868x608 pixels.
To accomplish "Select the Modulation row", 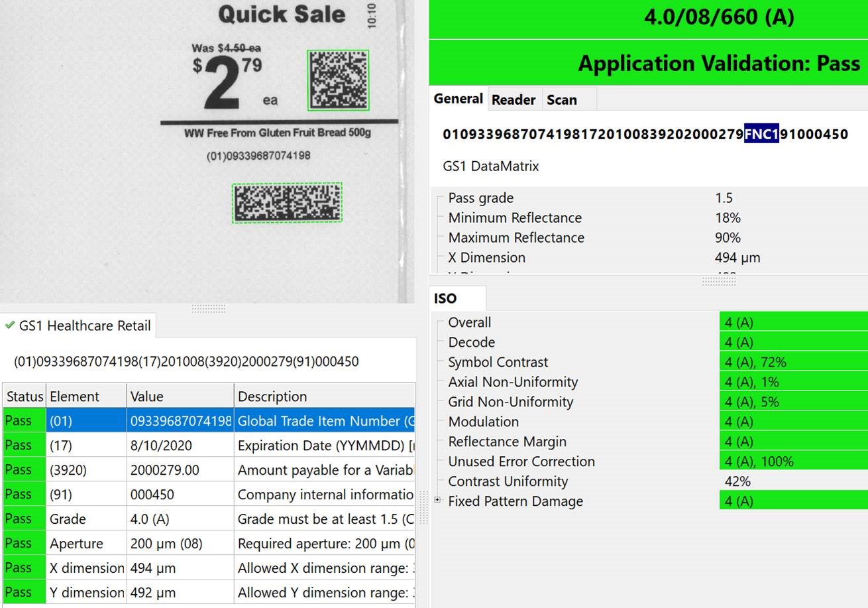I will click(x=649, y=422).
